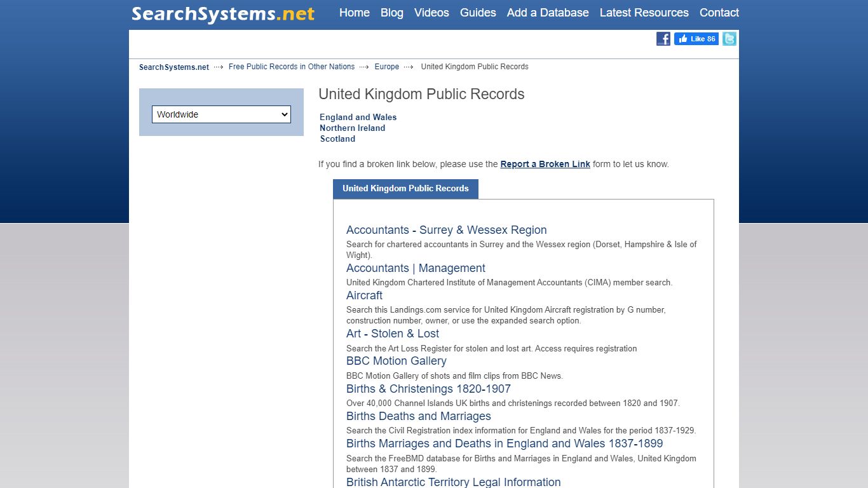
Task: Click the 'shots and film clips' description text
Action: (454, 376)
